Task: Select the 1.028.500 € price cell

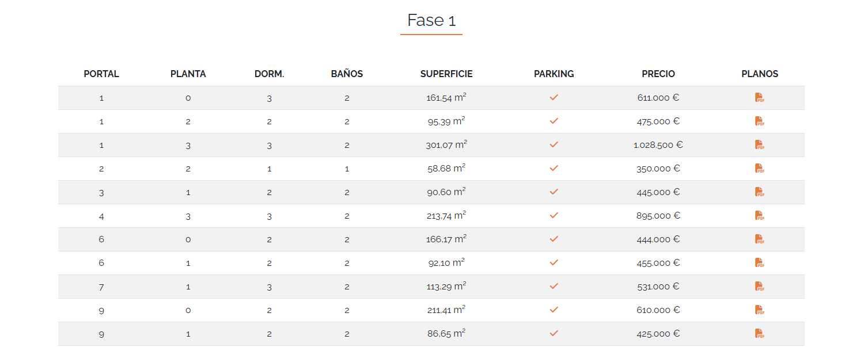Action: (x=658, y=145)
